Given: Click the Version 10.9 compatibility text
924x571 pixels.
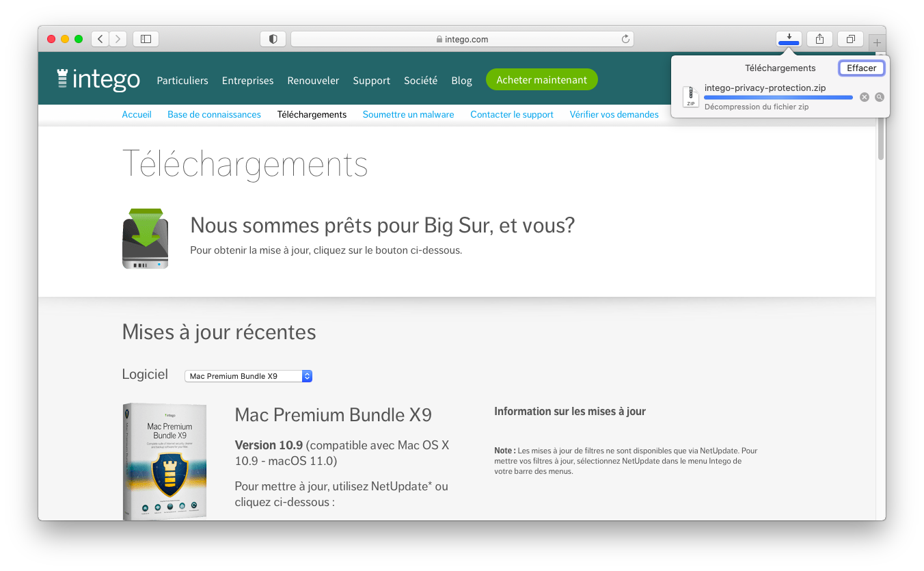Looking at the screenshot, I should click(342, 453).
